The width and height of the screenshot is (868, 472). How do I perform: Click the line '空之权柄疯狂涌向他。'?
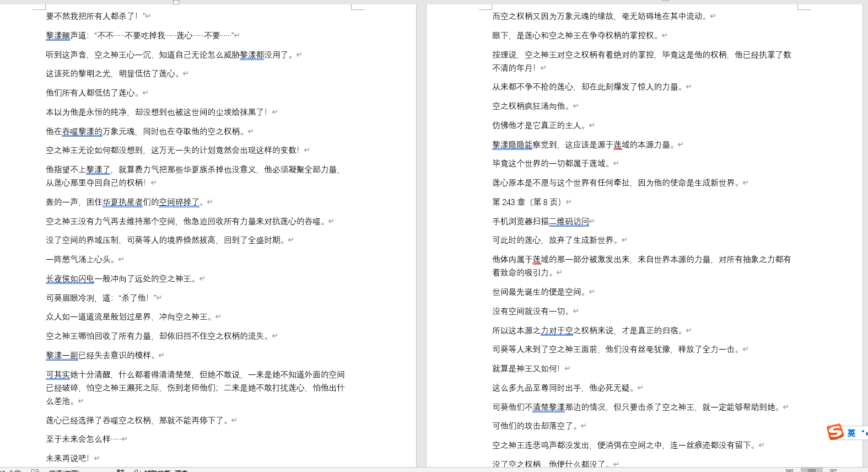[532, 106]
